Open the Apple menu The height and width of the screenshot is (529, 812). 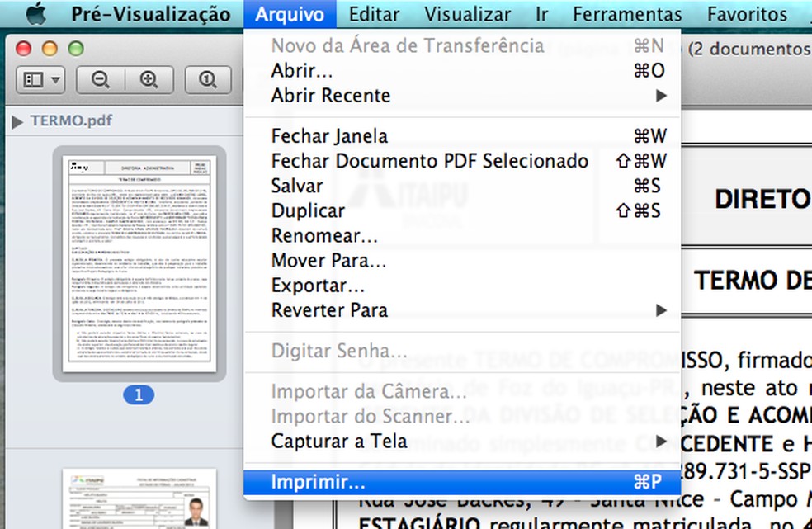click(x=35, y=13)
